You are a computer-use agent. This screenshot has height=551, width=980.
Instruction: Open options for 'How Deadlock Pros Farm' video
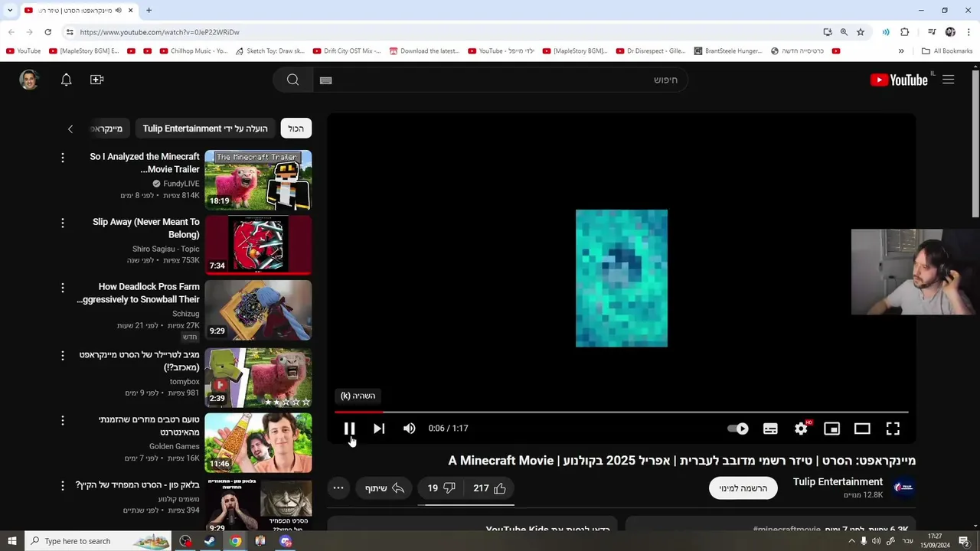[x=63, y=288]
